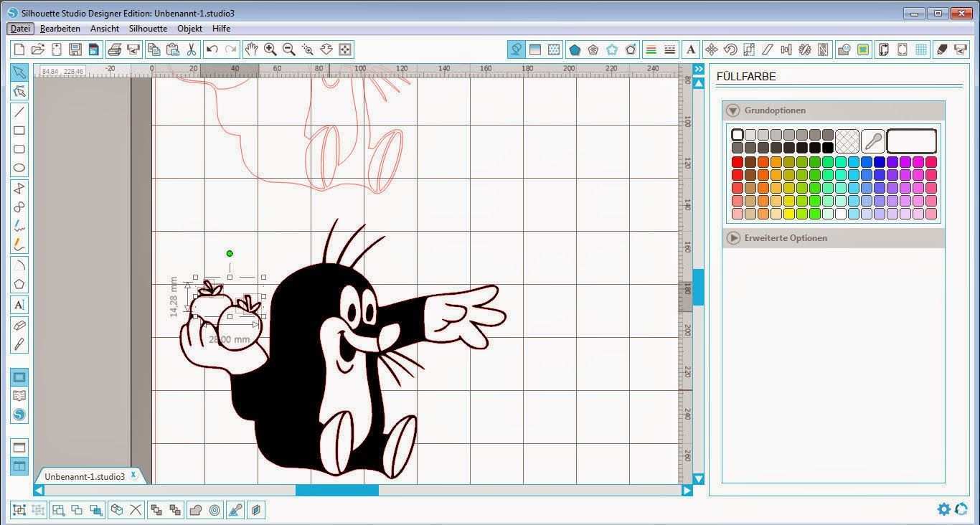The image size is (980, 525).
Task: Click the Offset concentric circles icon
Action: (215, 510)
